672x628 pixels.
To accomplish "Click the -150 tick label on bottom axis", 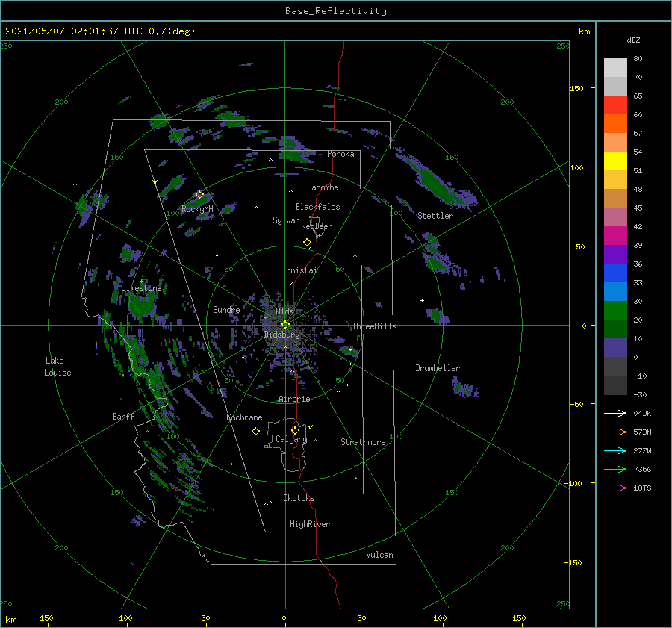I will (x=44, y=618).
